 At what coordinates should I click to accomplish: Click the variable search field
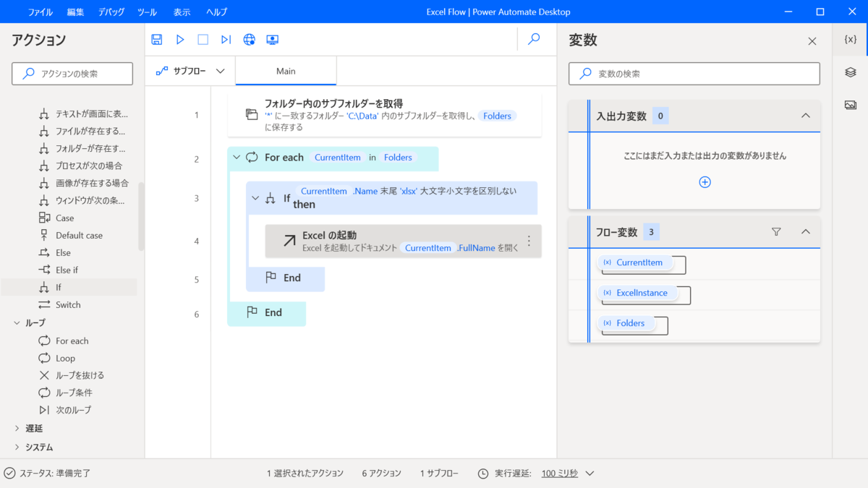point(694,74)
